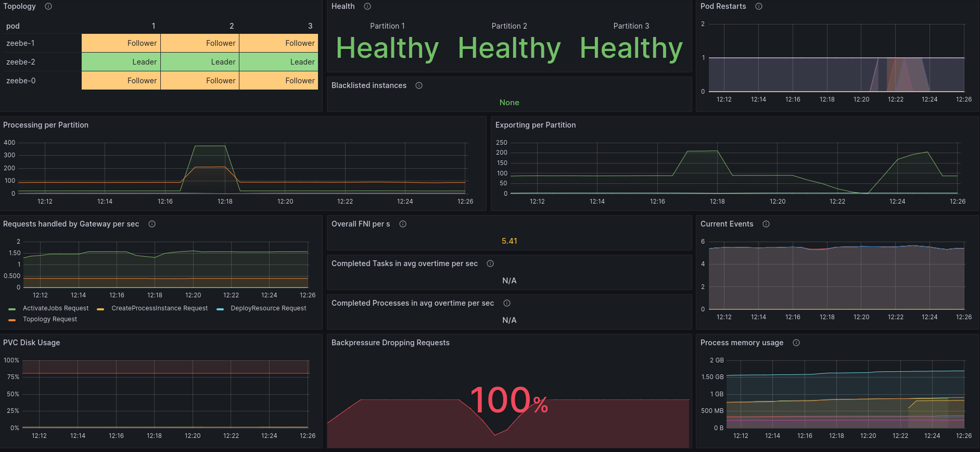Screen dimensions: 980x452
Task: Select zeebe-0 pod name cell
Action: coord(21,81)
